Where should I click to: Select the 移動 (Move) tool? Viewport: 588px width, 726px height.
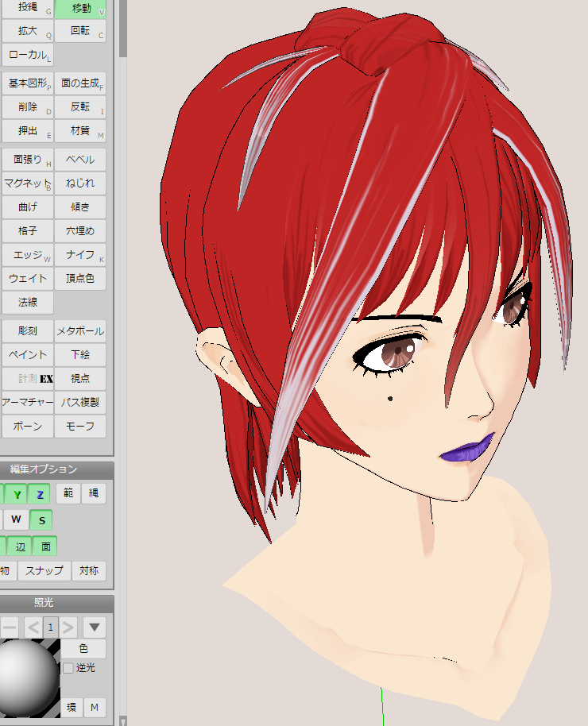(80, 9)
